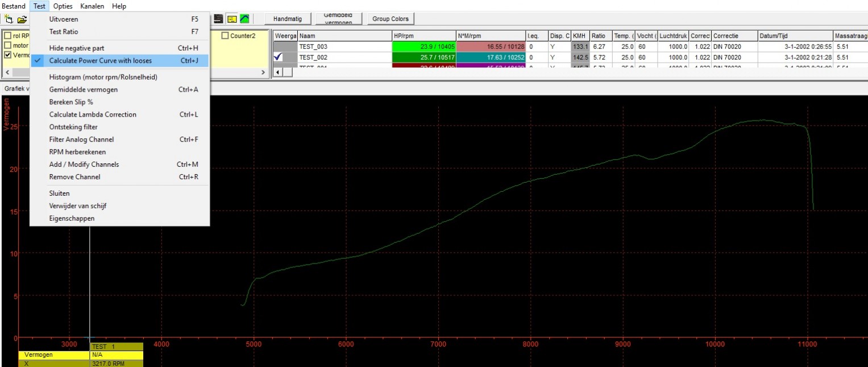This screenshot has width=868, height=367.
Task: Click the TEST_002 teal N*M cell
Action: [x=491, y=57]
